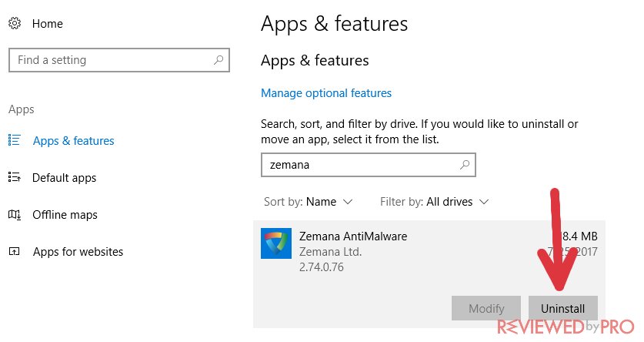
Task: Open Apps for websites section
Action: tap(78, 252)
